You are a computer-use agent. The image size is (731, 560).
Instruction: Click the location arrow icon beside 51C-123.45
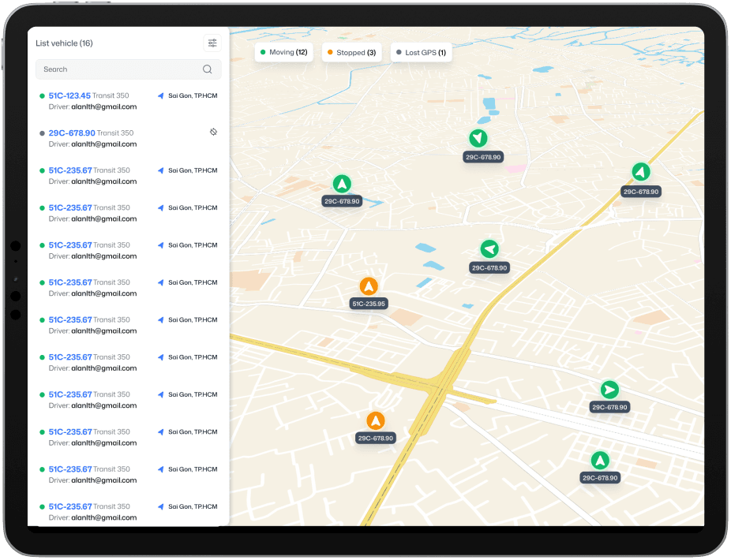click(161, 96)
